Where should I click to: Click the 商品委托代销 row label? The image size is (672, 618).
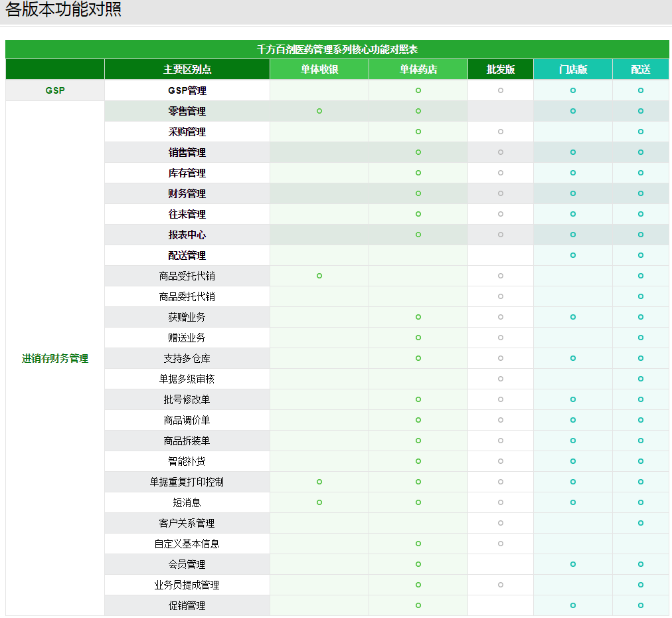pos(187,296)
